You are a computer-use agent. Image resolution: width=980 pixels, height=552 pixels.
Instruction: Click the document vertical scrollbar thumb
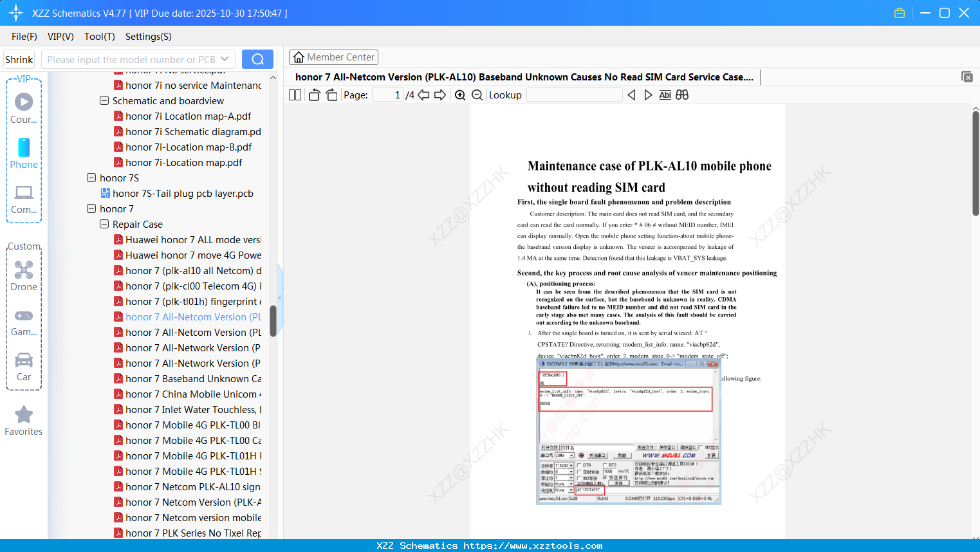(975, 163)
